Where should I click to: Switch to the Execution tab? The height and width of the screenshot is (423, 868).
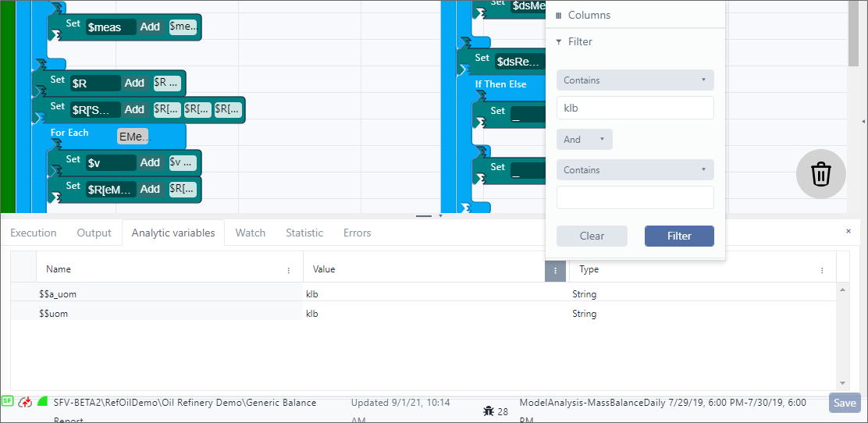click(x=34, y=233)
